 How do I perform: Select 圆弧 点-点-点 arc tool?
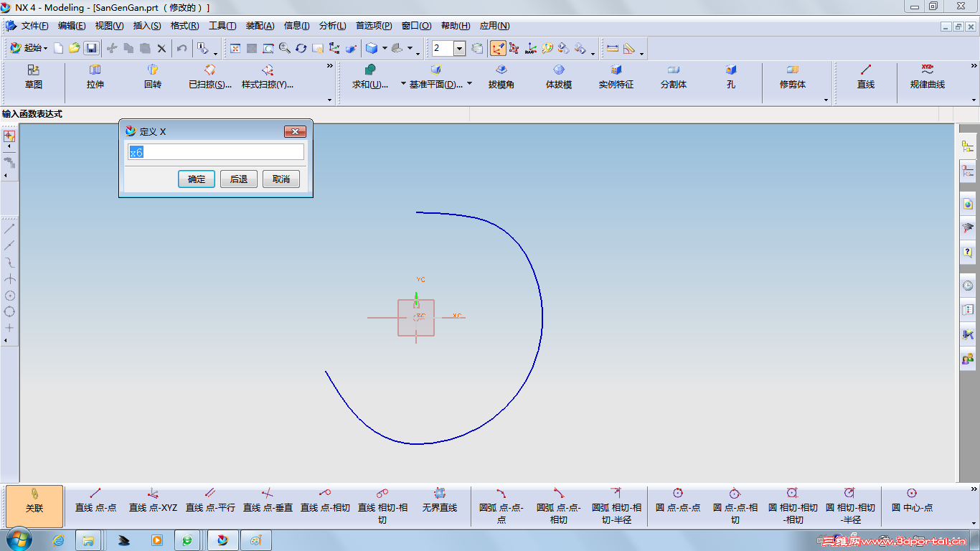(501, 506)
